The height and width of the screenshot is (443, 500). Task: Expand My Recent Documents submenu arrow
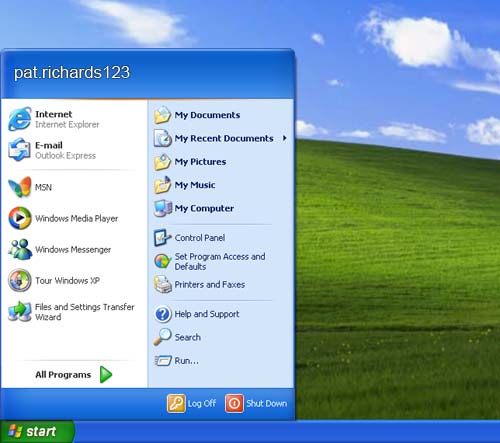click(x=284, y=138)
